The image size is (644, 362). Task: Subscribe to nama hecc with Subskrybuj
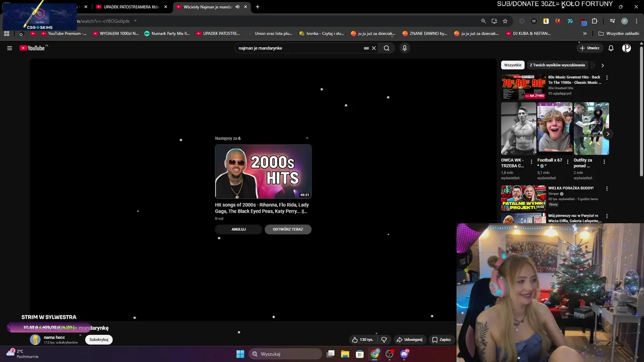point(99,340)
